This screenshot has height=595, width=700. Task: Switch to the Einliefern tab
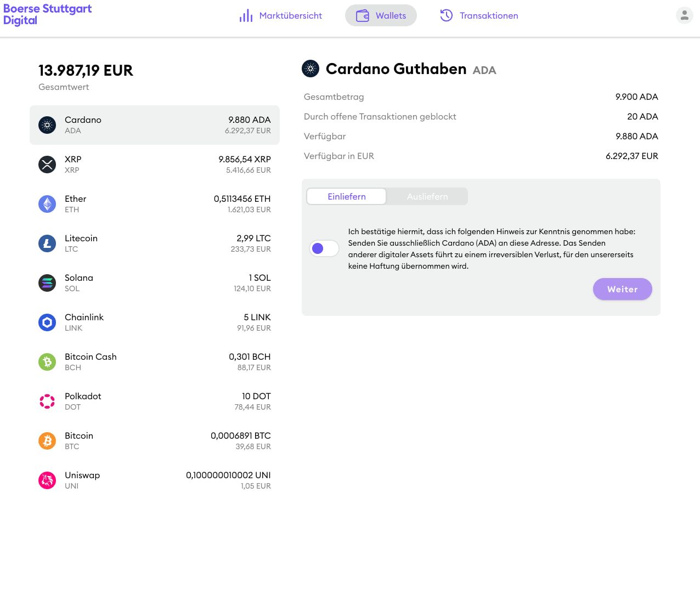tap(346, 196)
